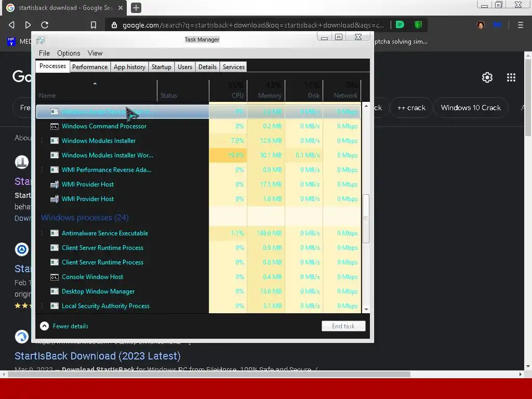Image resolution: width=532 pixels, height=399 pixels.
Task: Open the Options menu in Task Manager
Action: pyautogui.click(x=69, y=54)
